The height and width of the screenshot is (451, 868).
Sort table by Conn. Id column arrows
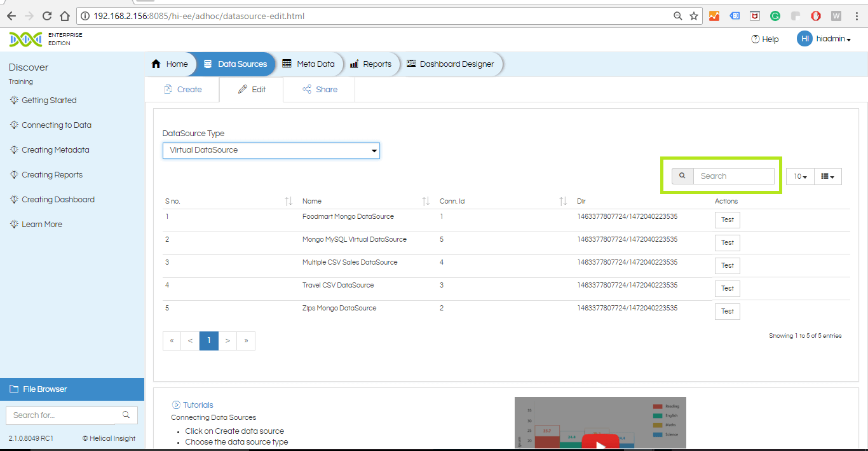click(563, 201)
